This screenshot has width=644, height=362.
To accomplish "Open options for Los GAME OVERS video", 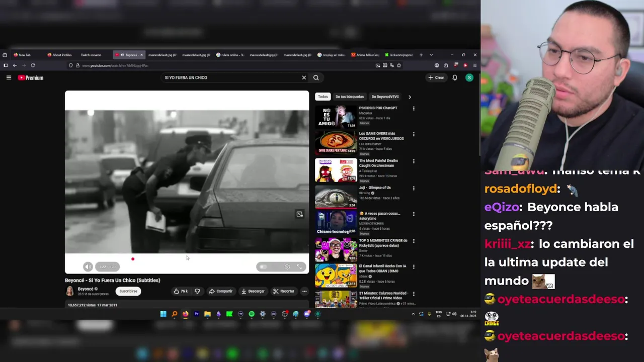I will coord(414,134).
